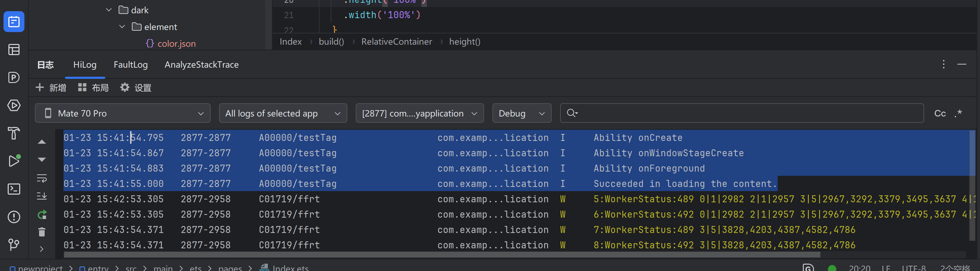Switch to the HiLog tab
The image size is (980, 271).
(x=85, y=65)
